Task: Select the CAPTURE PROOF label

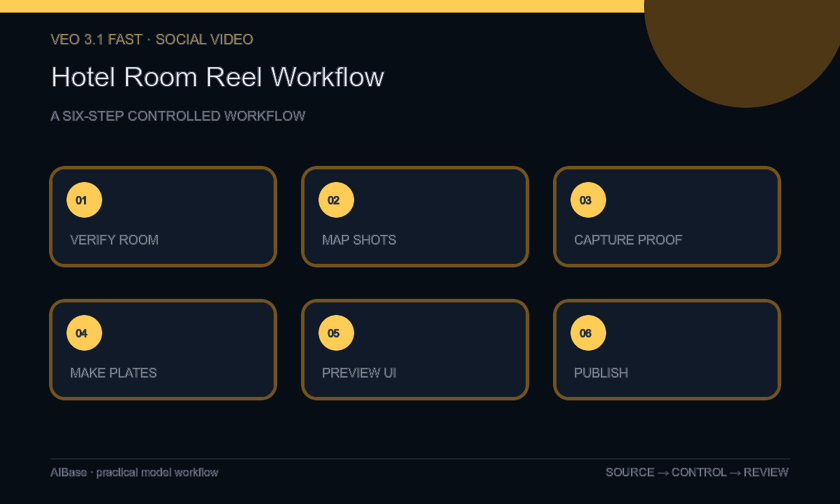Action: (x=628, y=240)
